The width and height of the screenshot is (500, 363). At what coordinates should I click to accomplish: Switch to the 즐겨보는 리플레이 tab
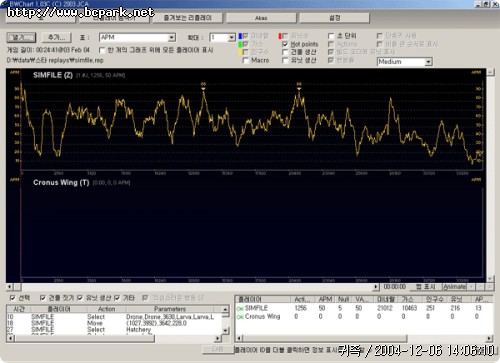tap(188, 18)
